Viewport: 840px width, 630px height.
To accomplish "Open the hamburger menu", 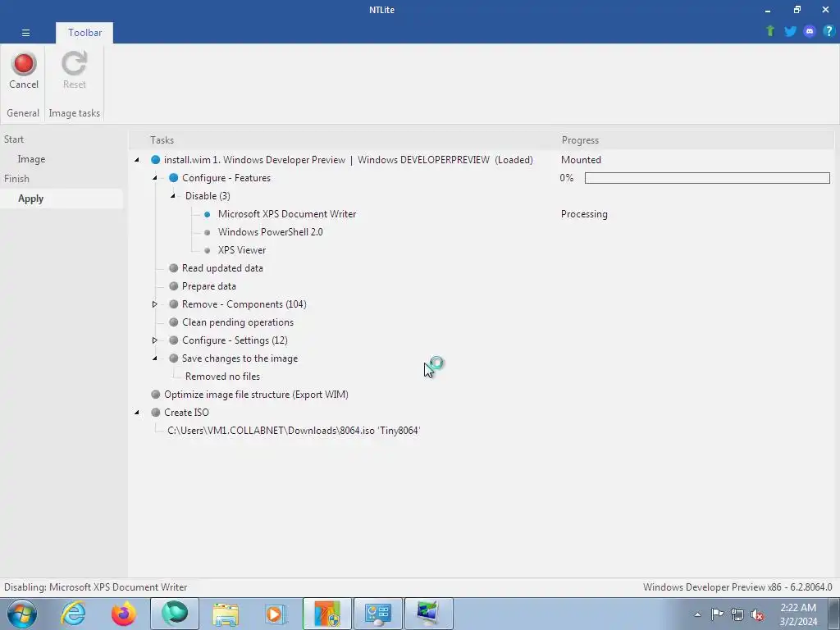I will 25,33.
